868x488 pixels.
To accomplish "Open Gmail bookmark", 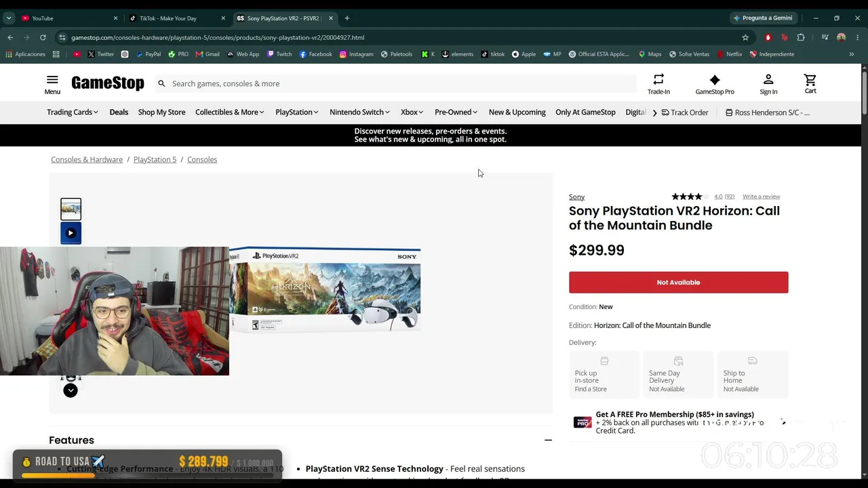I will click(208, 54).
